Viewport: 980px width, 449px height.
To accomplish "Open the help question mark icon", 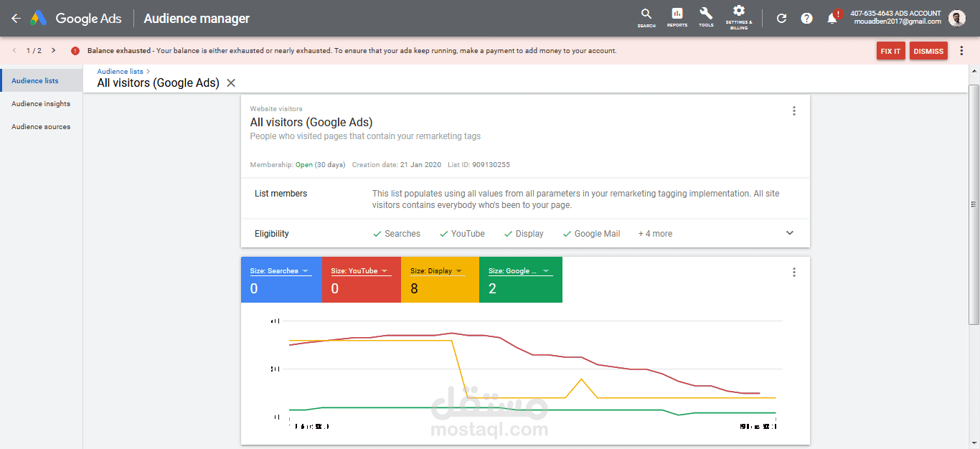I will [806, 19].
